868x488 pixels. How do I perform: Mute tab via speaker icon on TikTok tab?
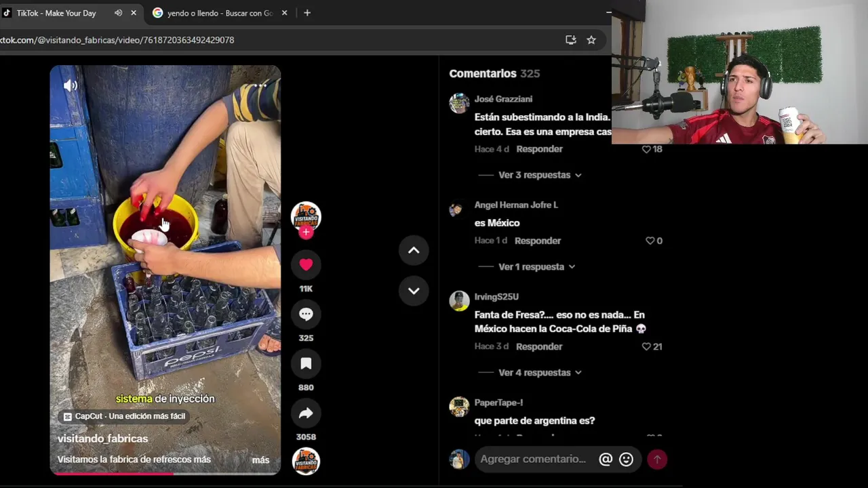click(x=118, y=13)
